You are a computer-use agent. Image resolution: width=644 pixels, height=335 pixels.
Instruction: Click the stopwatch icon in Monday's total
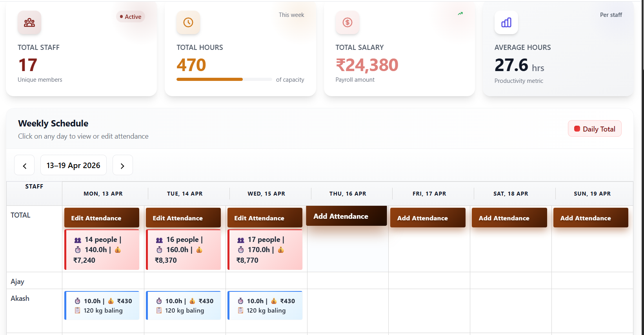click(78, 250)
